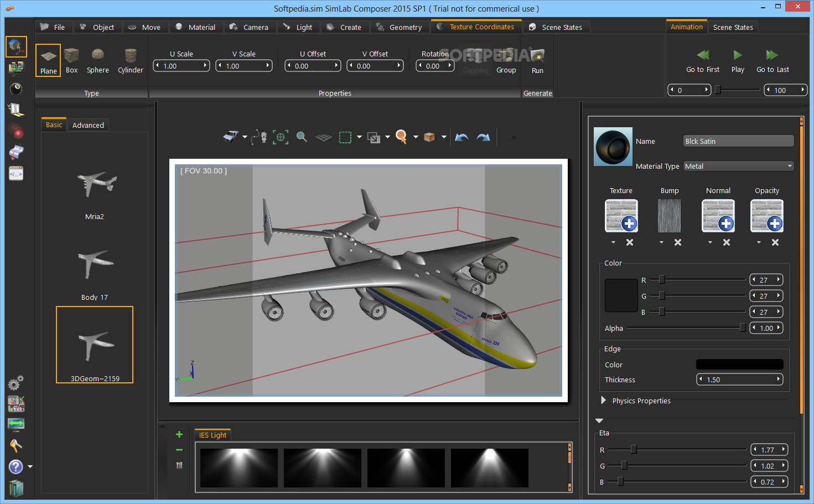814x504 pixels.
Task: Toggle the ground grid icon
Action: pyautogui.click(x=323, y=137)
